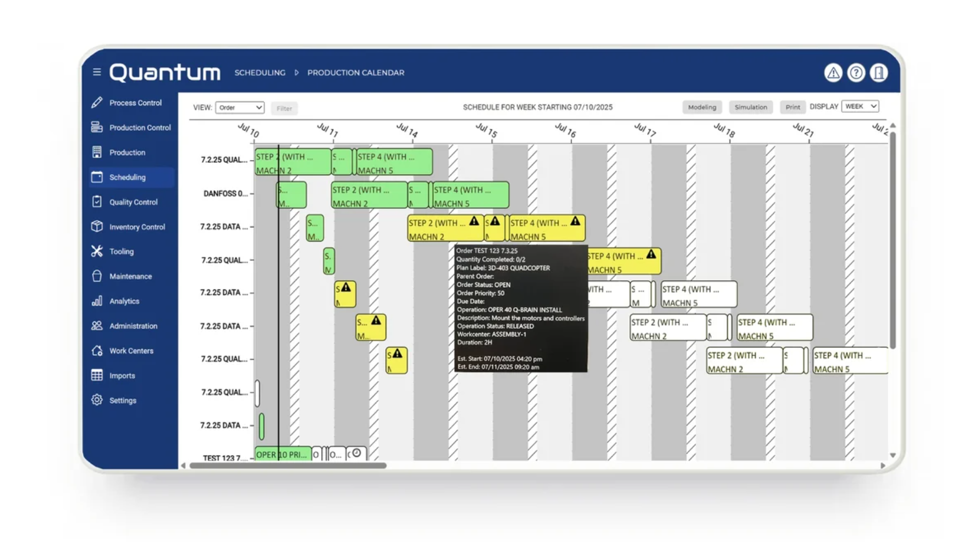Open Administration with the people icon
980x542 pixels.
pos(97,326)
